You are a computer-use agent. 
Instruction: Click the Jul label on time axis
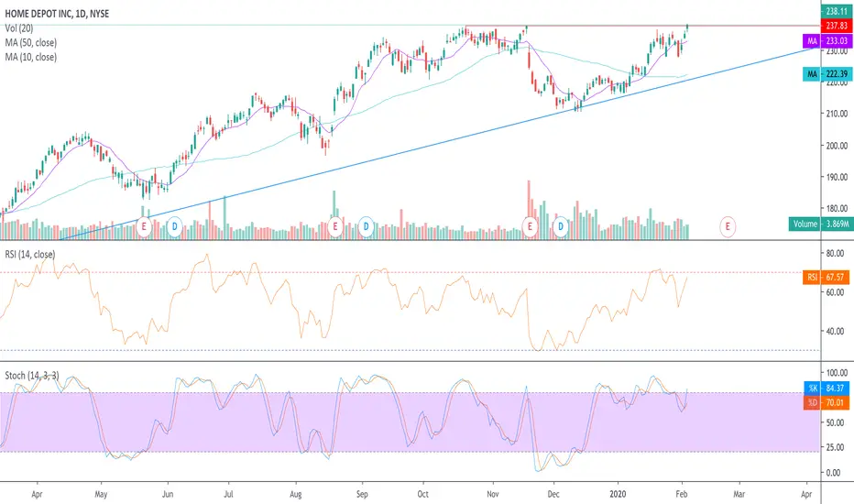click(228, 494)
